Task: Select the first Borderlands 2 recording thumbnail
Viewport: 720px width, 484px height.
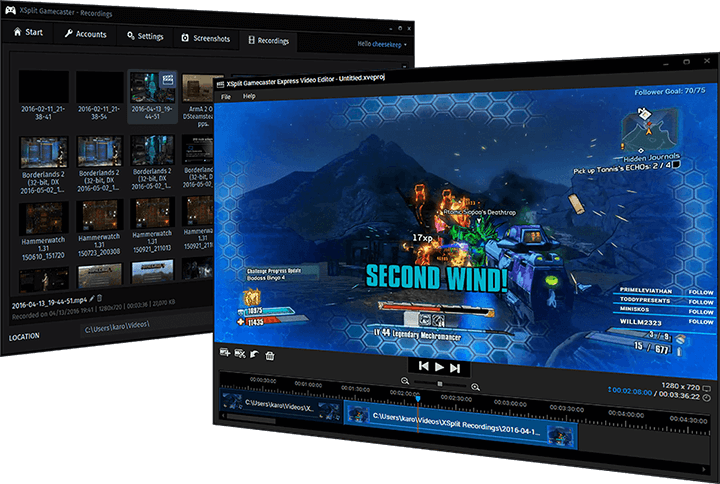Action: tap(44, 164)
